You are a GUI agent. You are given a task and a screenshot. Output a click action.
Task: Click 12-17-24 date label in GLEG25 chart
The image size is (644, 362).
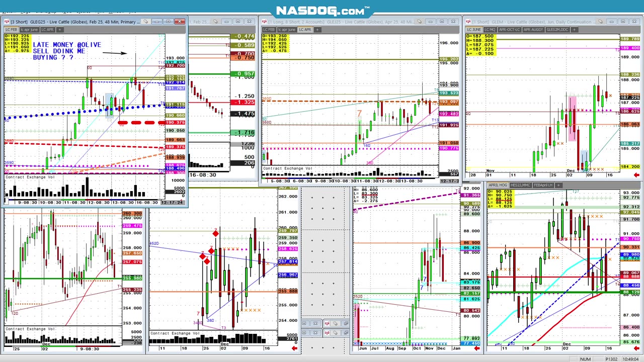[x=172, y=202]
